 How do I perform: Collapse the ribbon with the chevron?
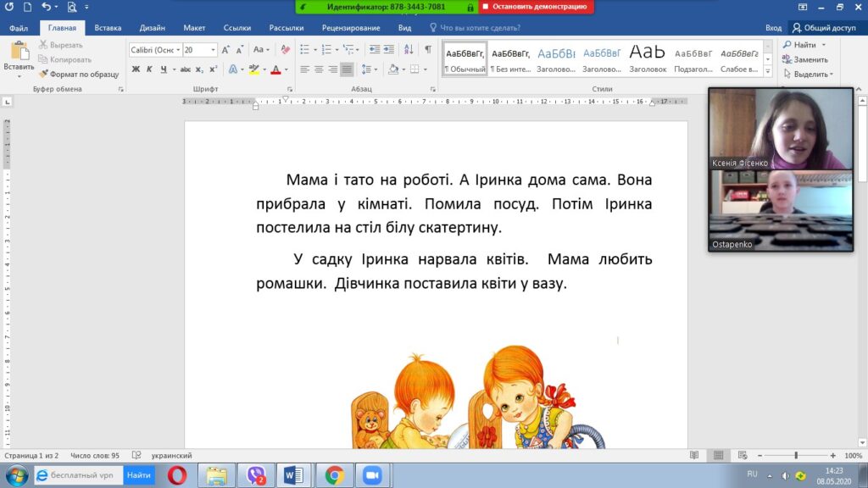click(859, 89)
